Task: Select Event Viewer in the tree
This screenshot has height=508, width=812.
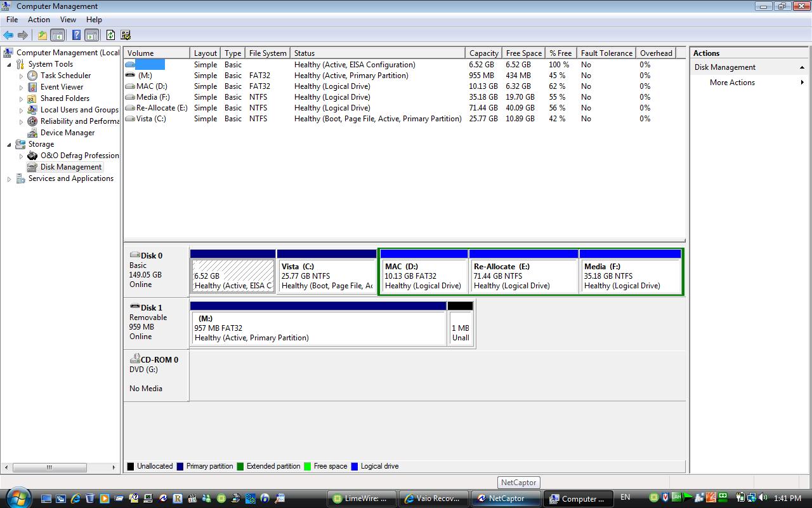Action: click(x=62, y=87)
